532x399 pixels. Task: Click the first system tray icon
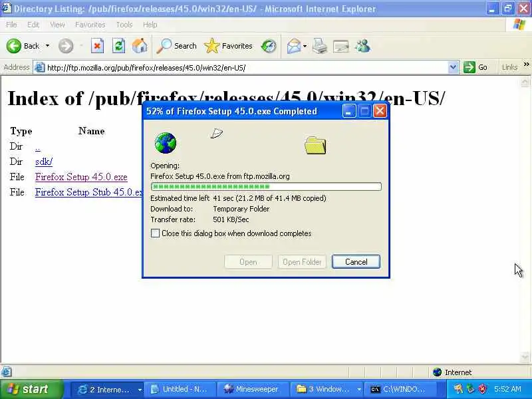(x=458, y=389)
